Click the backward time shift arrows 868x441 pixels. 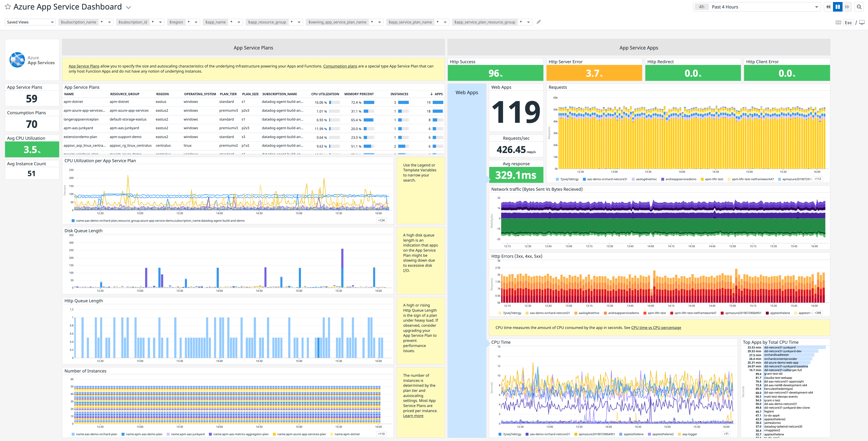click(828, 6)
